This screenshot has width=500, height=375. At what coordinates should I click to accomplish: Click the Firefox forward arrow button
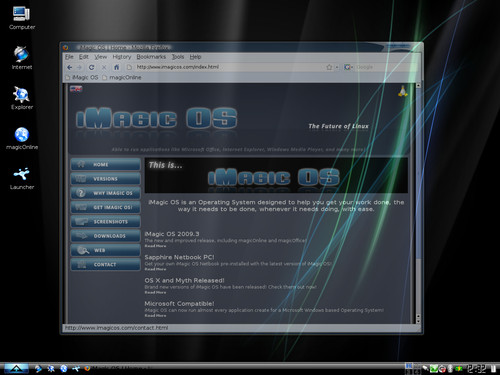click(79, 67)
